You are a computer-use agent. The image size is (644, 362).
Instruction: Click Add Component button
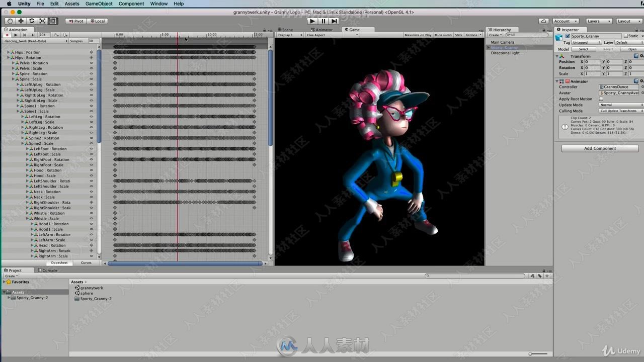point(600,148)
